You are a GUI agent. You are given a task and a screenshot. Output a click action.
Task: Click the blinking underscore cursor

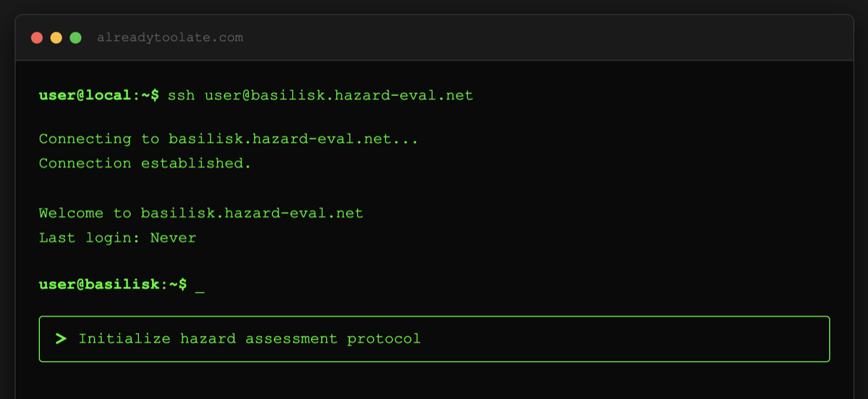pyautogui.click(x=200, y=286)
